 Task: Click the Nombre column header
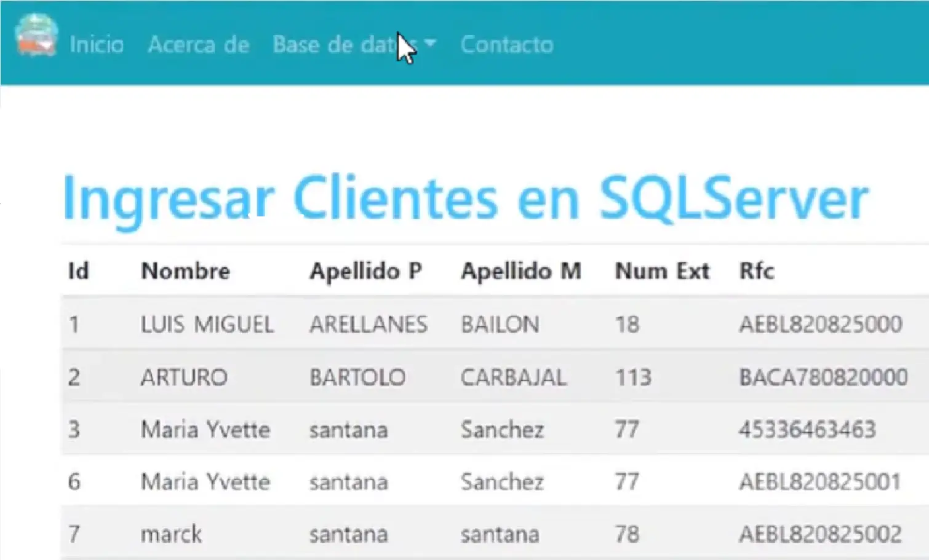pyautogui.click(x=185, y=270)
